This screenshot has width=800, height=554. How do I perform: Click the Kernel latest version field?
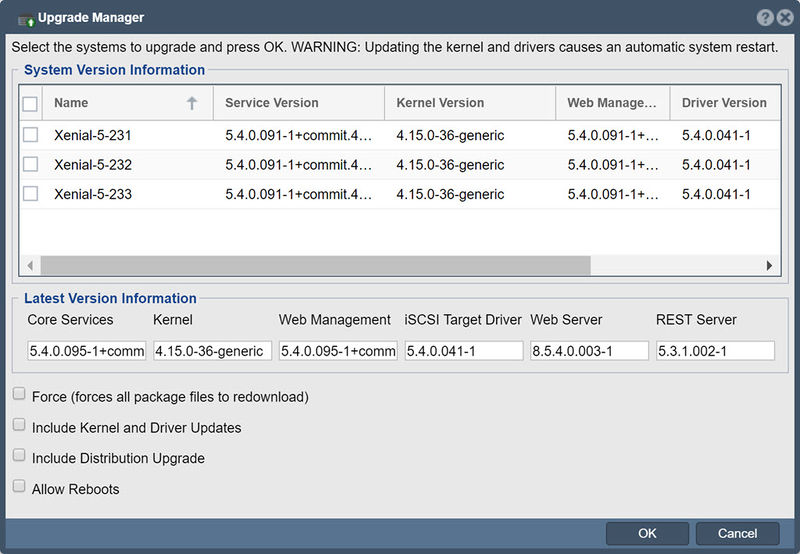(213, 351)
